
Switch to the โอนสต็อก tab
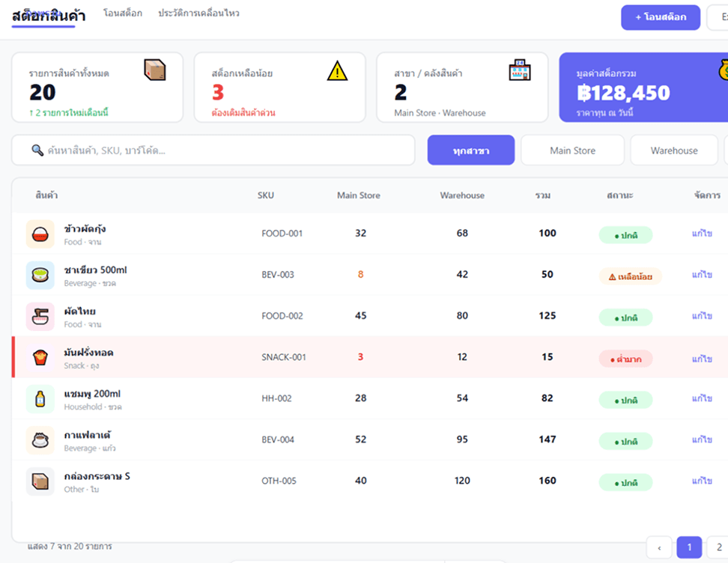pos(123,13)
